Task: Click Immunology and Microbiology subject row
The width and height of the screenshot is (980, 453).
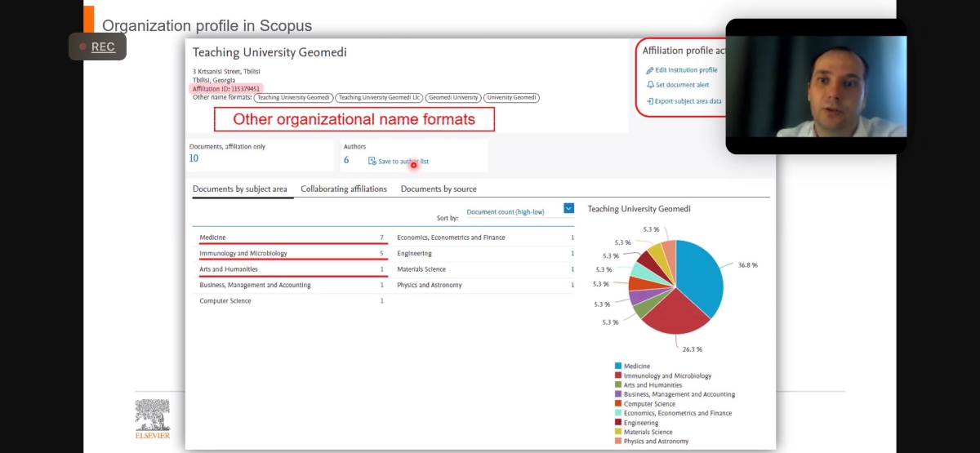Action: tap(292, 253)
